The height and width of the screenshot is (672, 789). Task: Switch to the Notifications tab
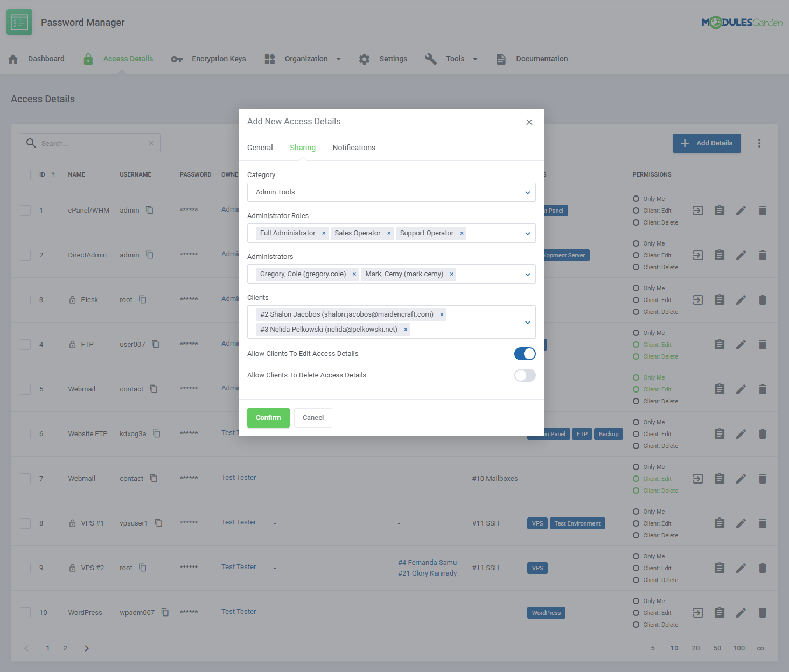(x=353, y=148)
